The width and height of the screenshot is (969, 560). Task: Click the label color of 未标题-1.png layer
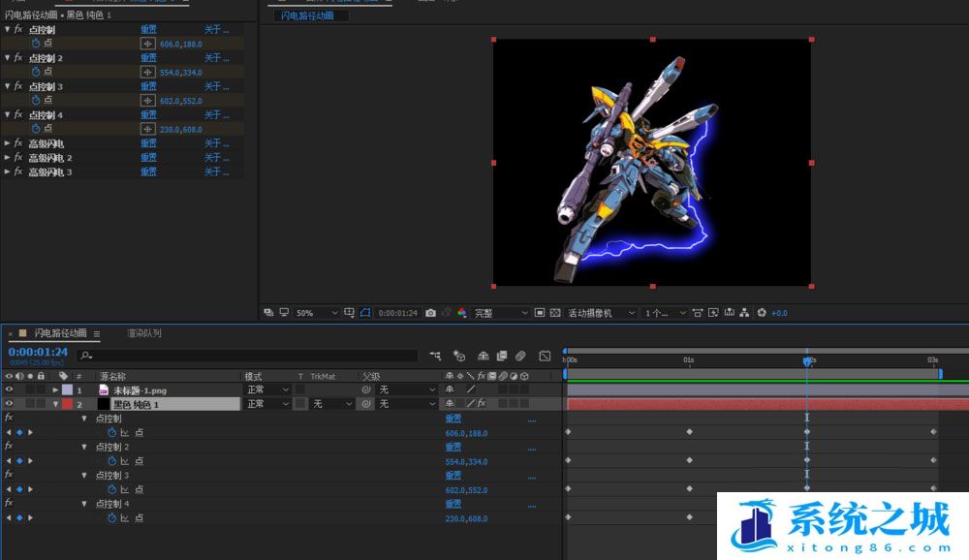[x=68, y=389]
